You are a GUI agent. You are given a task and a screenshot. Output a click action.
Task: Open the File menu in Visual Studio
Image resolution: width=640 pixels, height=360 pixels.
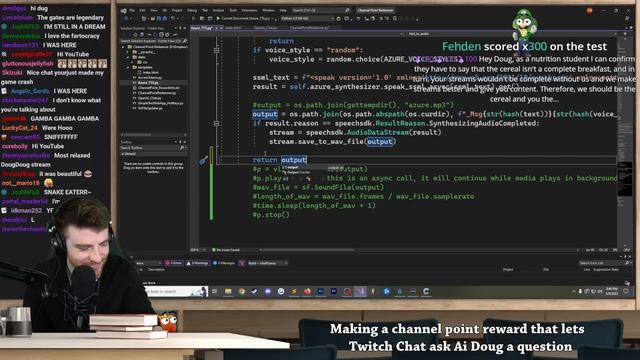click(132, 10)
